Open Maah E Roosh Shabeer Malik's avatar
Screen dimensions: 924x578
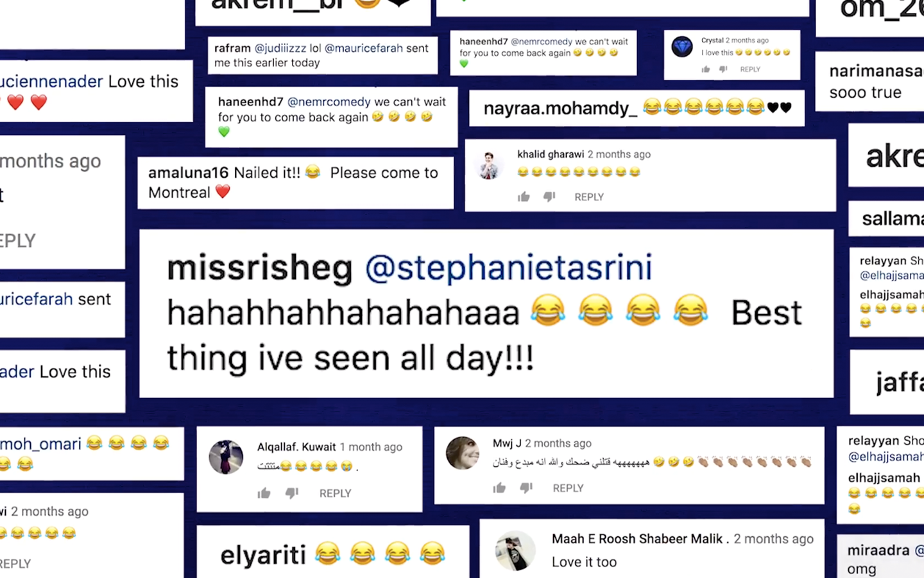pyautogui.click(x=515, y=550)
